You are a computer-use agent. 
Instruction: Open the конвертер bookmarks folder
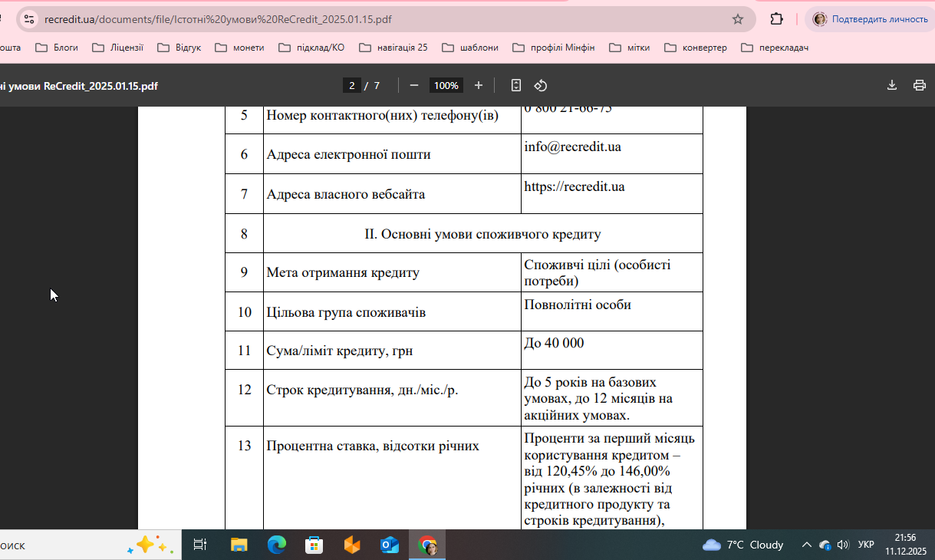(x=695, y=48)
